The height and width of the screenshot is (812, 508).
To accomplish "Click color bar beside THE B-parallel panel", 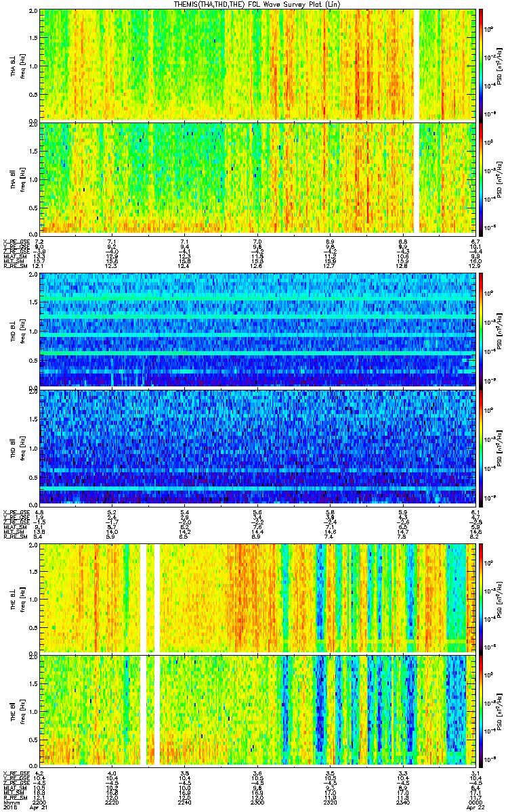I will [x=481, y=709].
